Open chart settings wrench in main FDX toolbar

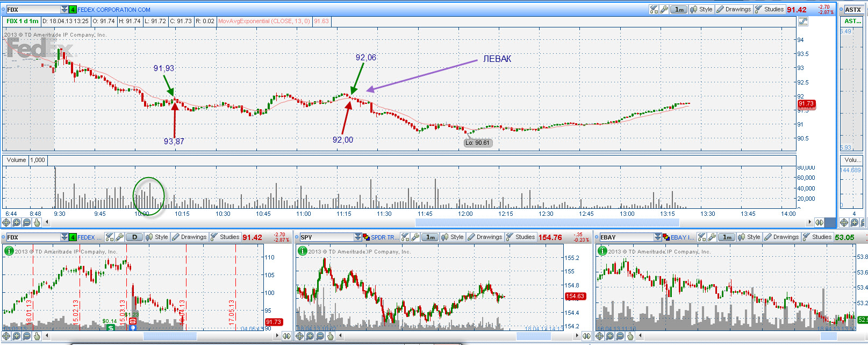tap(664, 9)
